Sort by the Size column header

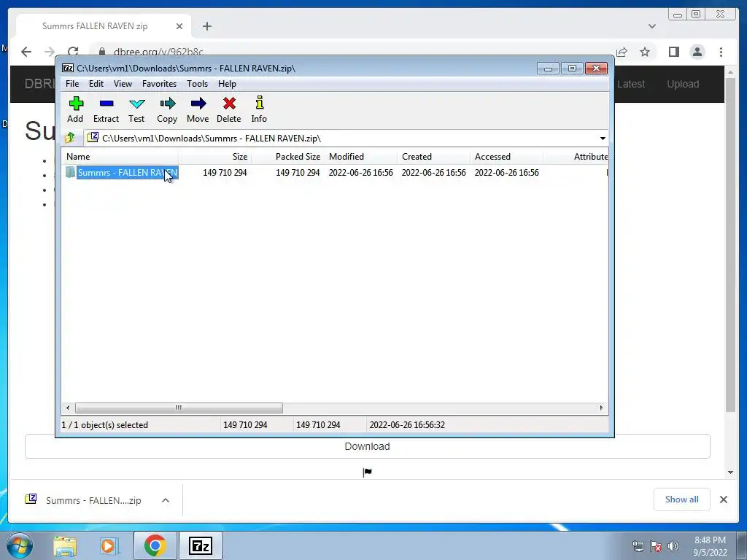[215, 157]
